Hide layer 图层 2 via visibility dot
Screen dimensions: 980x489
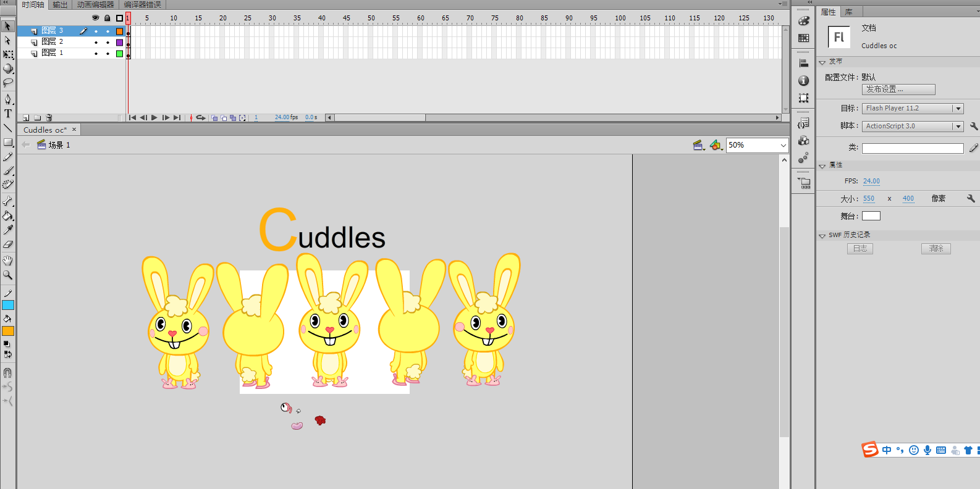(x=96, y=43)
